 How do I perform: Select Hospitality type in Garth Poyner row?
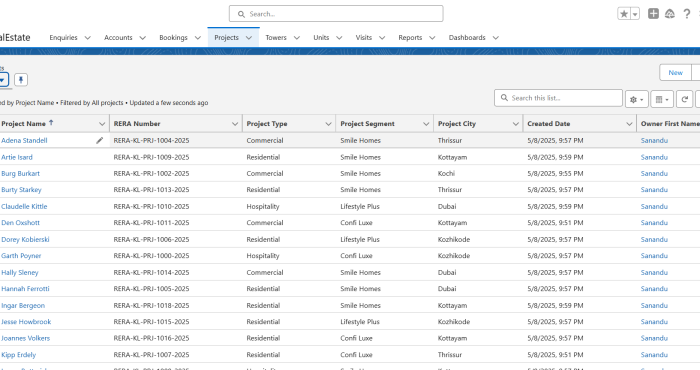263,256
